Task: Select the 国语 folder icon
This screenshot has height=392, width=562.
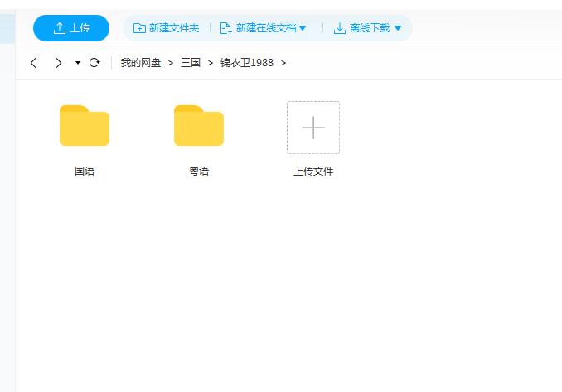Action: point(85,125)
